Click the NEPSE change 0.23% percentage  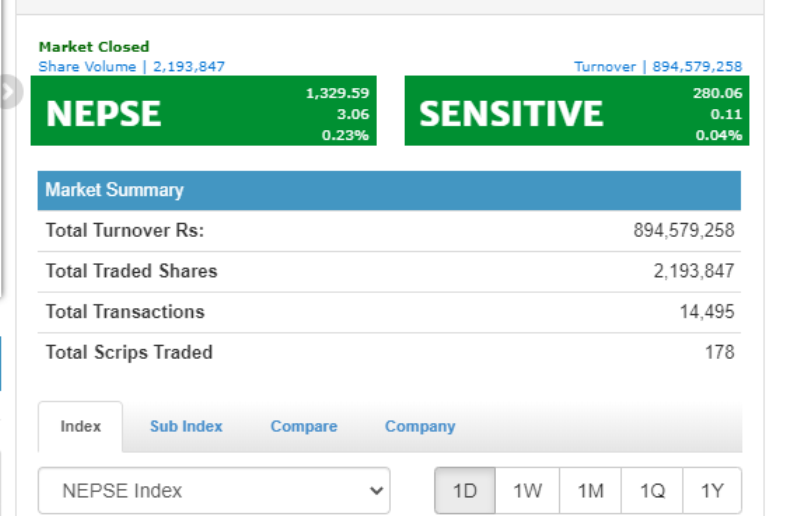point(345,135)
